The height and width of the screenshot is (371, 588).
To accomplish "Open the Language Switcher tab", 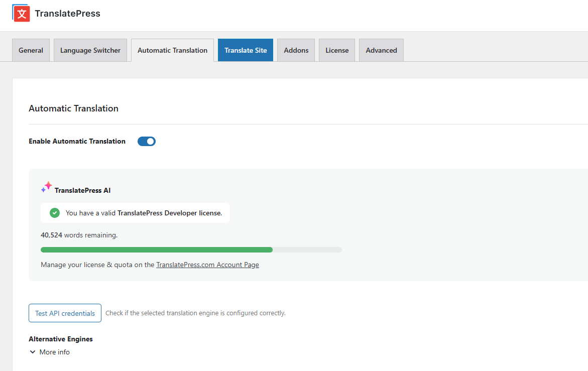I will pyautogui.click(x=90, y=50).
